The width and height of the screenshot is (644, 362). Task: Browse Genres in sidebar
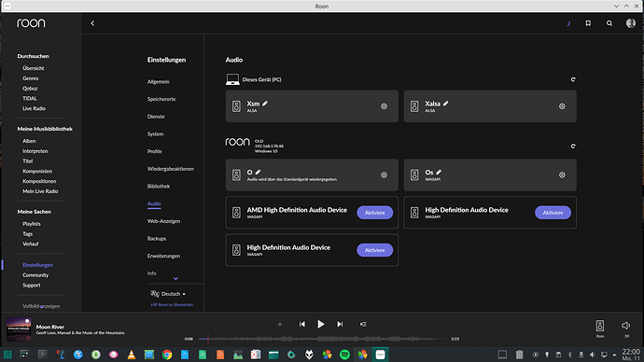pos(31,78)
